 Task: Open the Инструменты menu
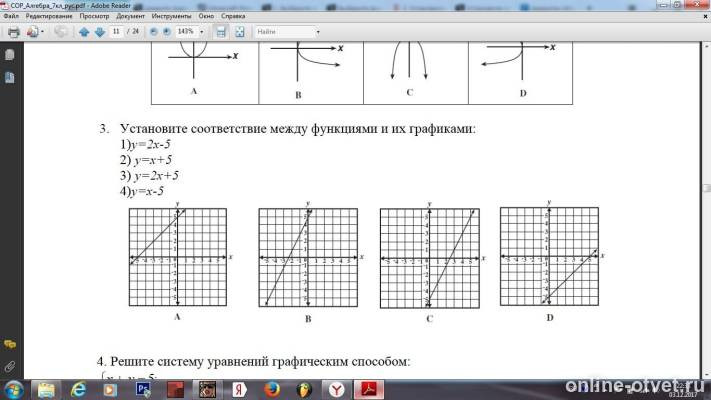[171, 16]
